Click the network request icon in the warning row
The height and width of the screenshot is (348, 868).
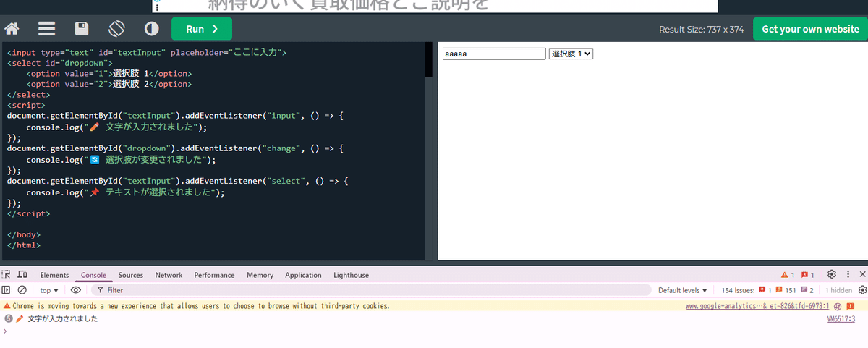838,306
